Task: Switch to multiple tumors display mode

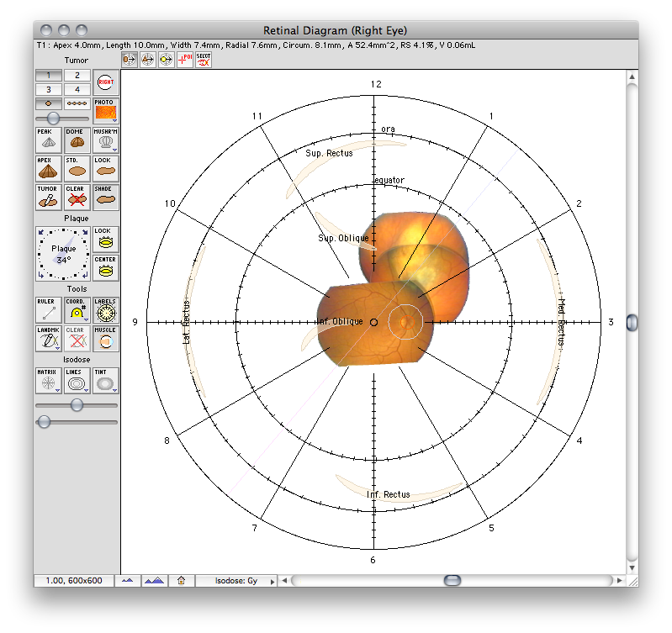Action: 77,103
